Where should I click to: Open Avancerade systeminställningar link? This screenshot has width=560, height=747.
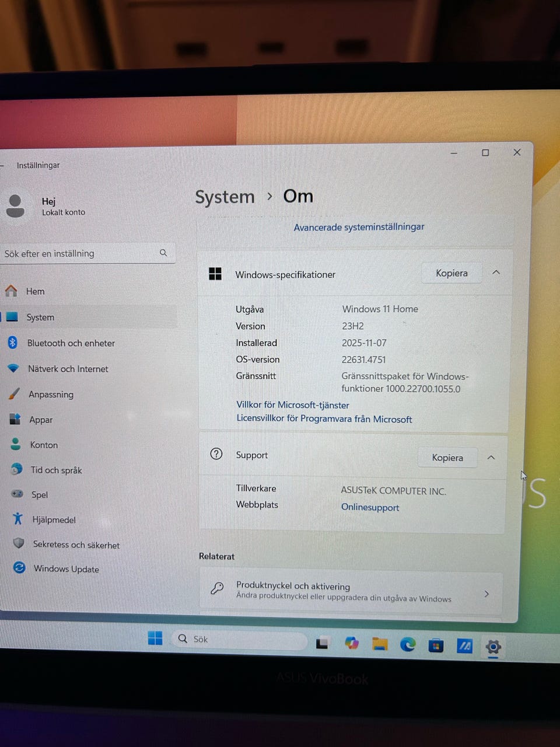[x=359, y=227]
